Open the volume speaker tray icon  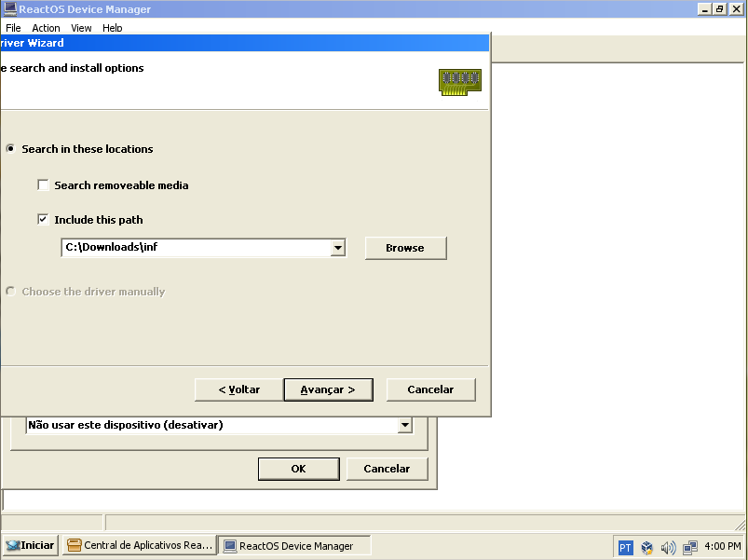668,547
